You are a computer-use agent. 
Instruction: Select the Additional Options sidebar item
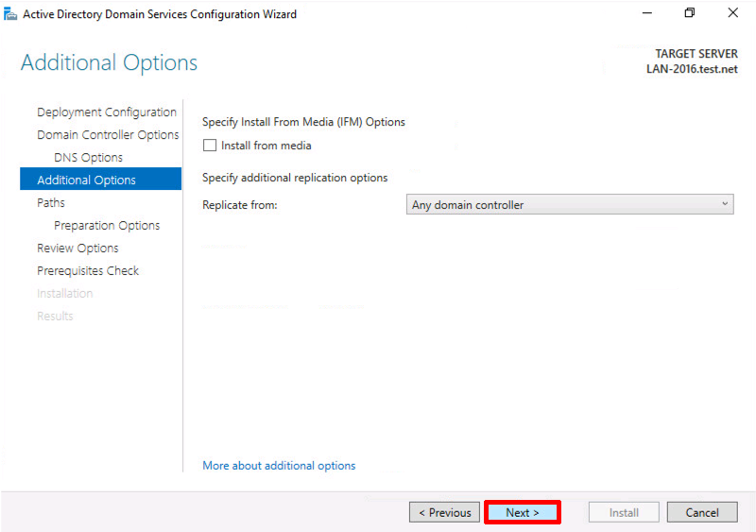101,179
